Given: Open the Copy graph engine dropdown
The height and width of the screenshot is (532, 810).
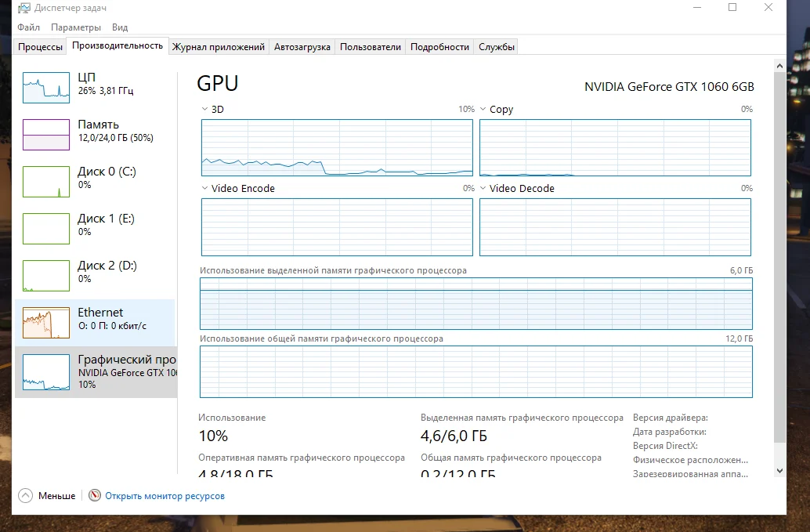Looking at the screenshot, I should tap(483, 110).
